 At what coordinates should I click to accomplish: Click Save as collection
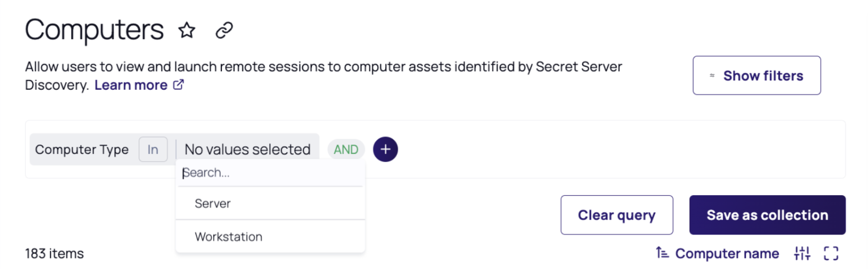[767, 215]
